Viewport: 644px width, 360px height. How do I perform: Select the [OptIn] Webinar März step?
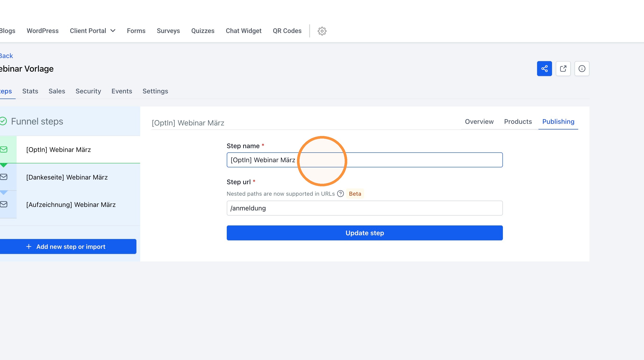(x=70, y=150)
